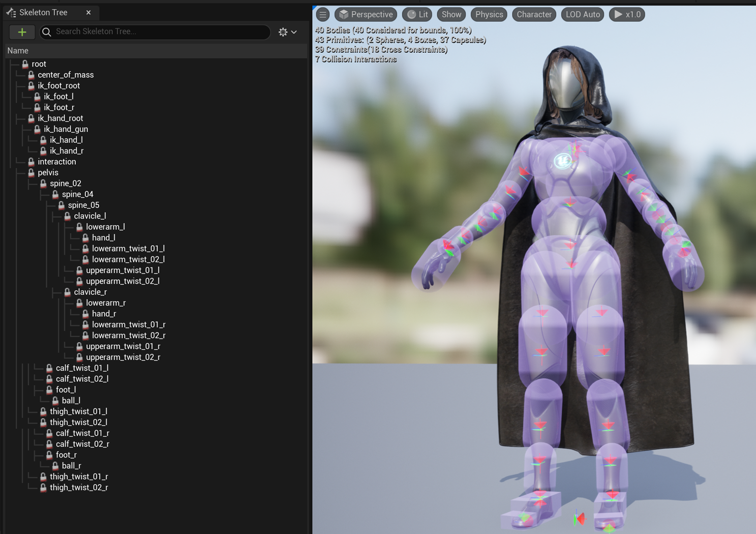Image resolution: width=756 pixels, height=534 pixels.
Task: Open the viewport hamburger menu
Action: point(323,14)
